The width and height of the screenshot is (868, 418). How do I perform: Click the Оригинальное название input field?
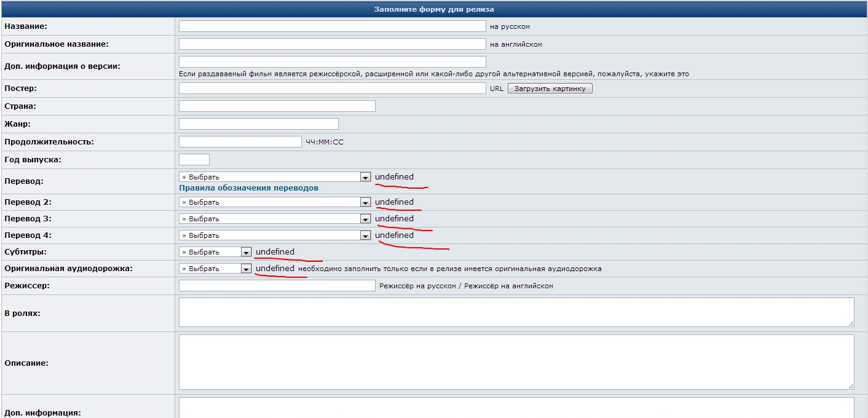332,44
